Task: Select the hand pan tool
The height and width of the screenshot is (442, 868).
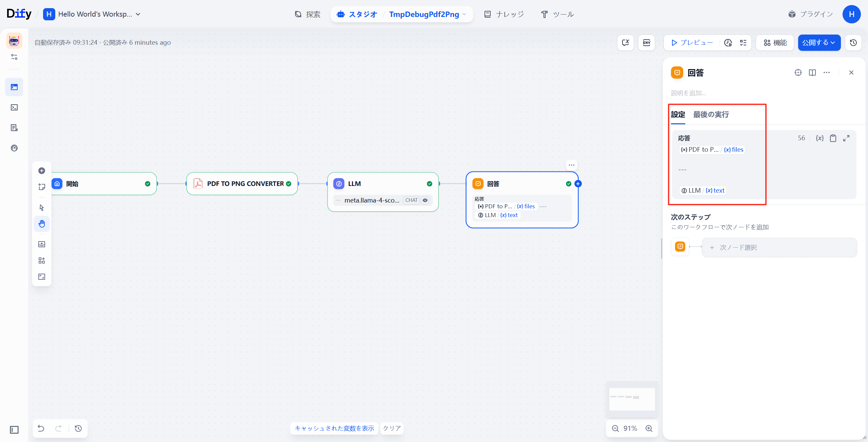Action: [x=42, y=224]
